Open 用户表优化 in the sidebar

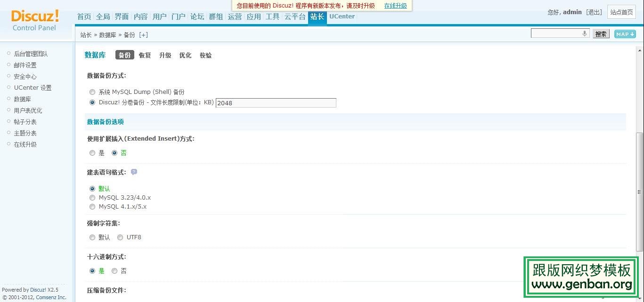[x=28, y=110]
